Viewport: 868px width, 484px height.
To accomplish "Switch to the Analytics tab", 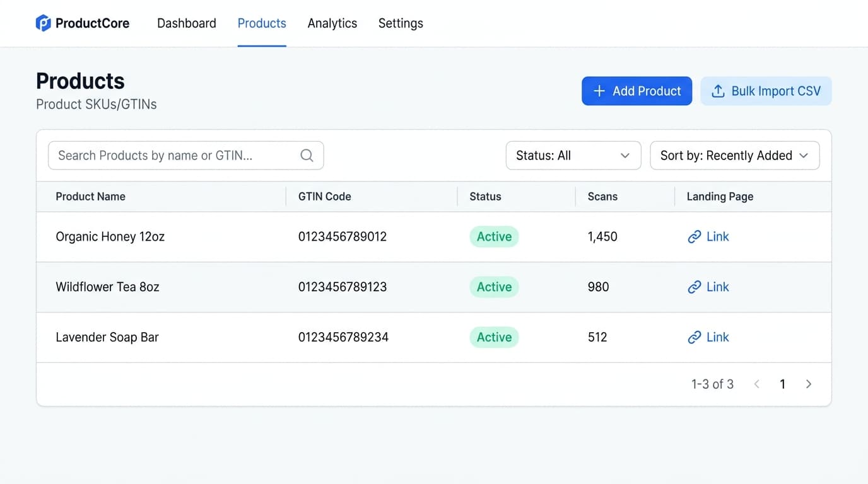I will pos(332,23).
